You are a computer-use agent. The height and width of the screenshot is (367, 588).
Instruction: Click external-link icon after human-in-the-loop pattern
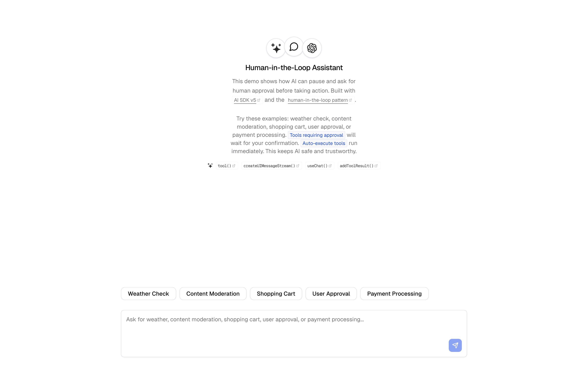(x=350, y=100)
